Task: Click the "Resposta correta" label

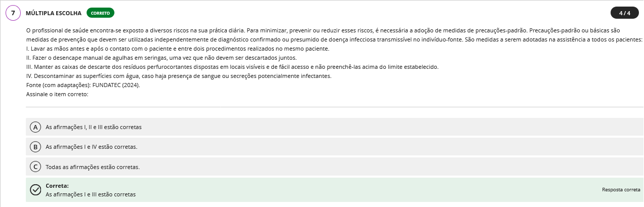Action: coord(621,190)
